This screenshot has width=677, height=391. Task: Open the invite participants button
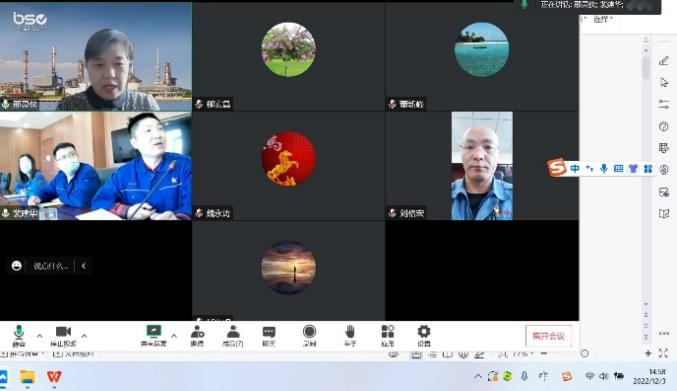tap(197, 335)
